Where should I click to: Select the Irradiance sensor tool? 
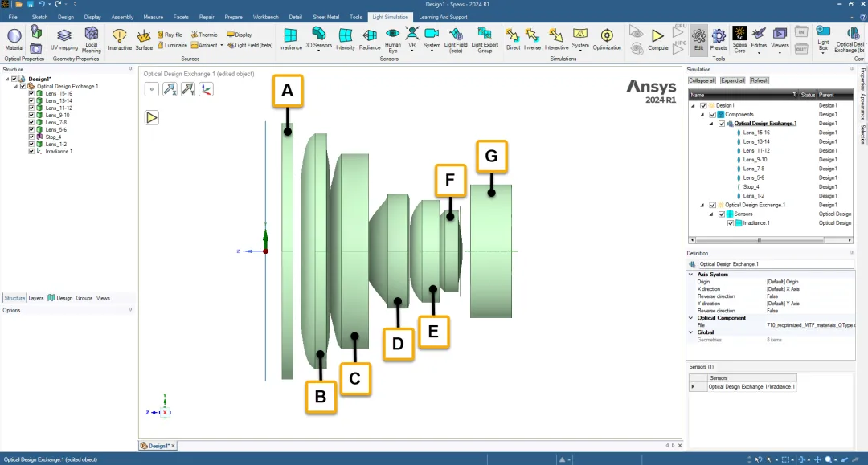pos(290,39)
